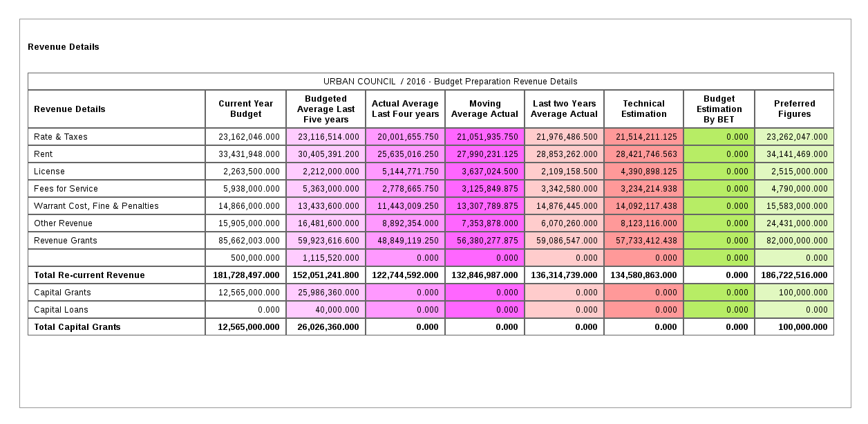Select 'Warrant Cost, Fine & Penalties' row label
Viewport: 868px width, 424px height.
[96, 206]
